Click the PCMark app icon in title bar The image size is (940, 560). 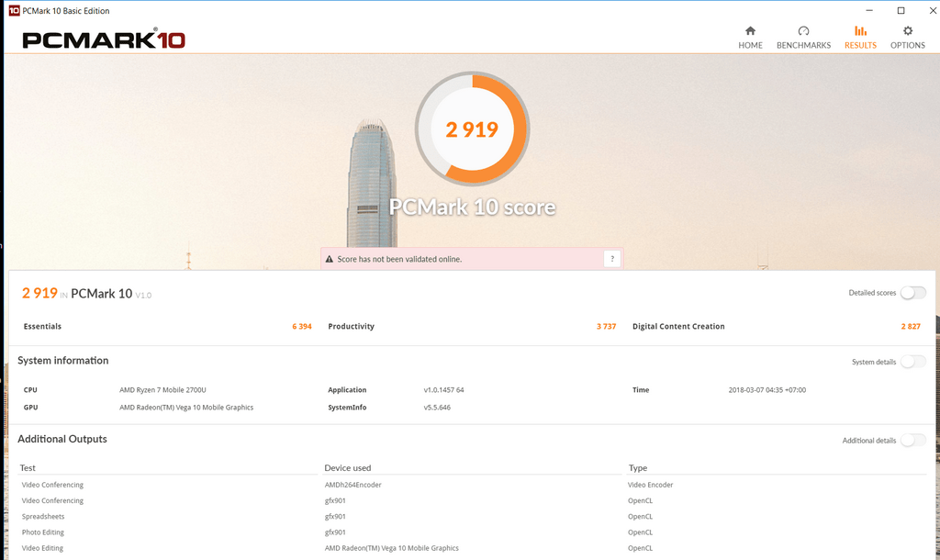(14, 11)
